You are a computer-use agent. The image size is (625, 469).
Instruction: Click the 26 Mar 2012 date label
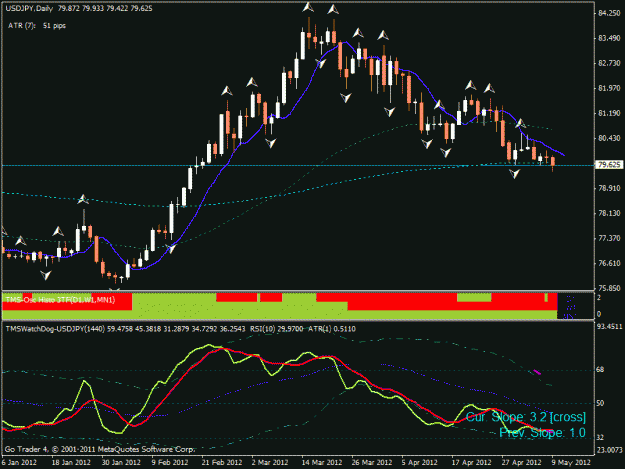pos(372,463)
